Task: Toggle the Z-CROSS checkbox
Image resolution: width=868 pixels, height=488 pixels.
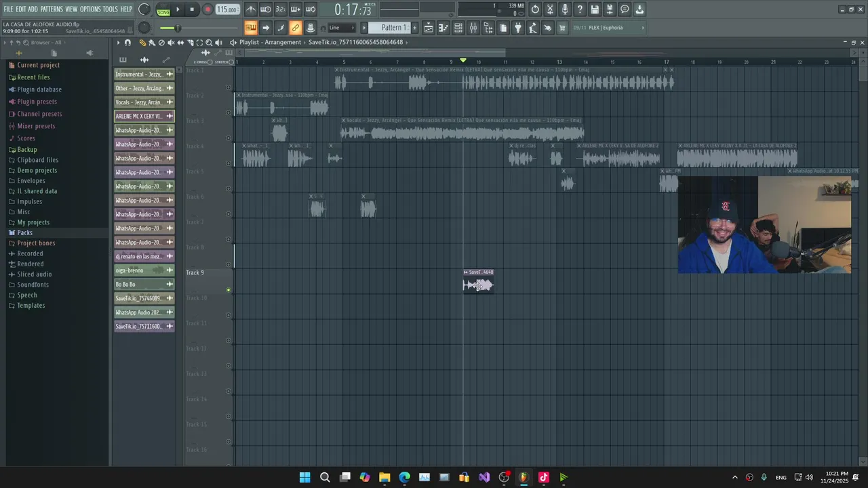Action: coord(210,62)
